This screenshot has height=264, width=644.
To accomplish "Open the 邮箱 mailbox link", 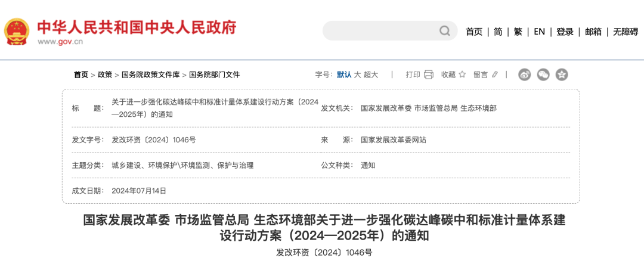I will coord(593,32).
